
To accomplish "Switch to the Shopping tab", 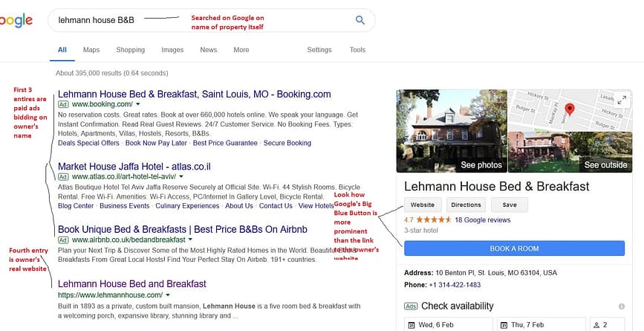I will pyautogui.click(x=130, y=50).
